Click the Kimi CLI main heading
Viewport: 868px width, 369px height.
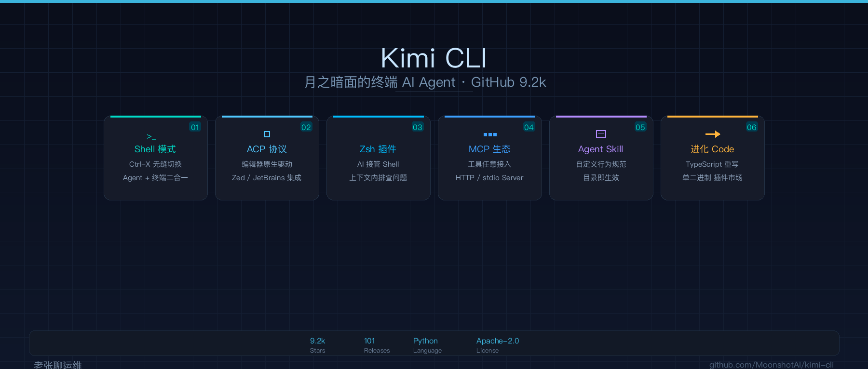[x=434, y=58]
